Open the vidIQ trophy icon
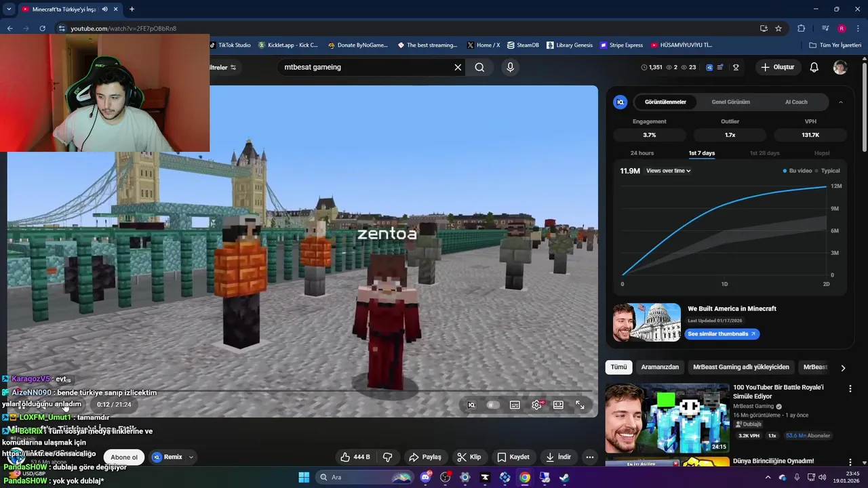868x488 pixels. click(736, 67)
